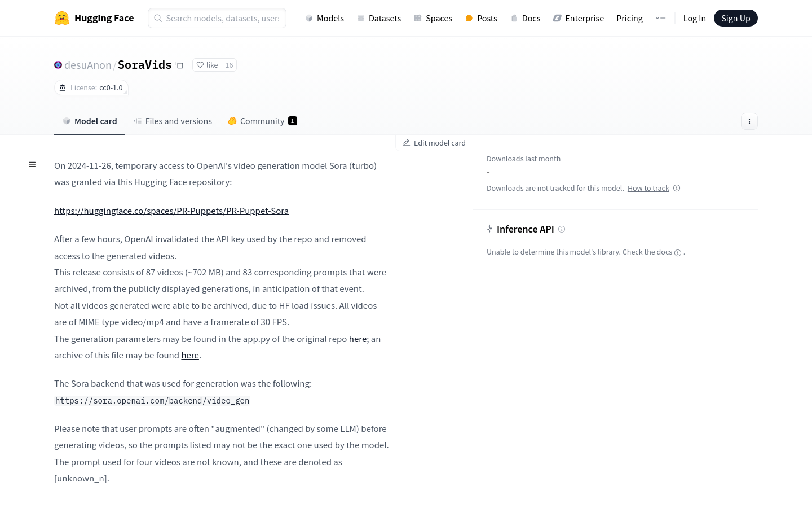Click the search magnifier icon

click(158, 18)
